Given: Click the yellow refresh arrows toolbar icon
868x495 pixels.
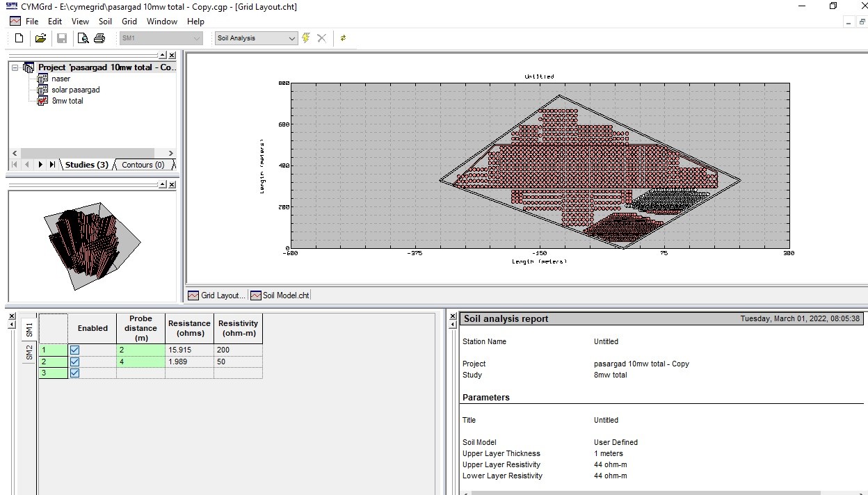Looking at the screenshot, I should coord(343,38).
